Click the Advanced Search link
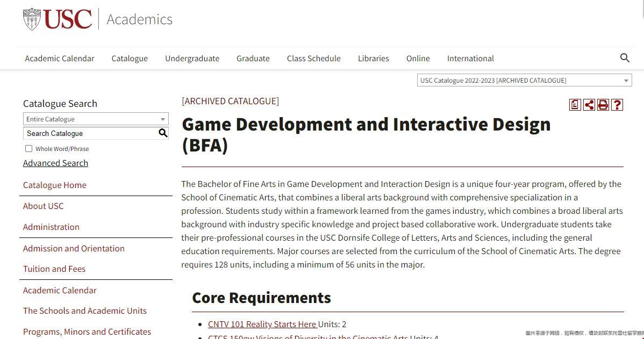644x339 pixels. [x=55, y=163]
